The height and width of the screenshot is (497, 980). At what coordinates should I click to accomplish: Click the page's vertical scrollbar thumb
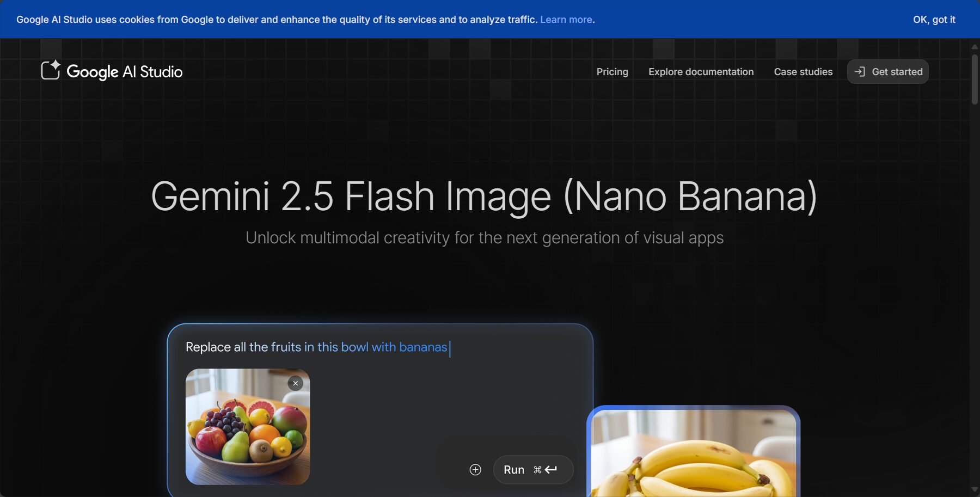pyautogui.click(x=975, y=79)
